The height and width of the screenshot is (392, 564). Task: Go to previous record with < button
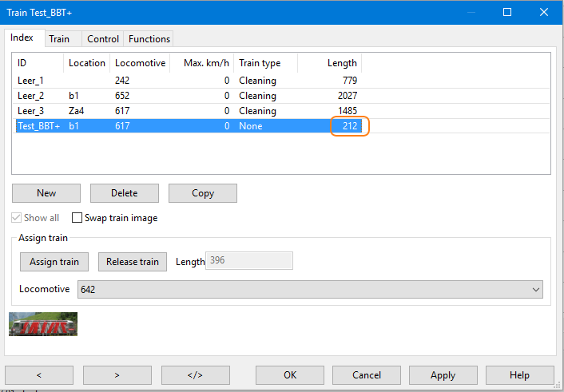click(39, 374)
